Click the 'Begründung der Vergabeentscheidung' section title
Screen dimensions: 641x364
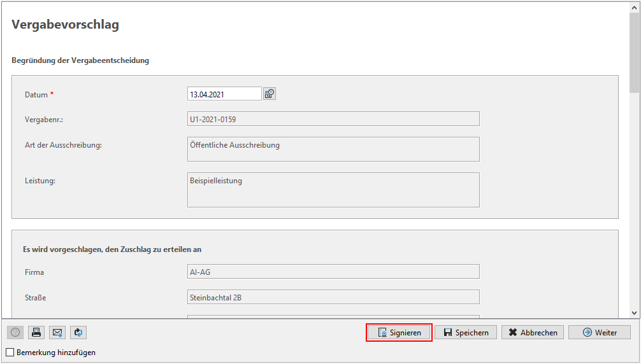click(80, 60)
